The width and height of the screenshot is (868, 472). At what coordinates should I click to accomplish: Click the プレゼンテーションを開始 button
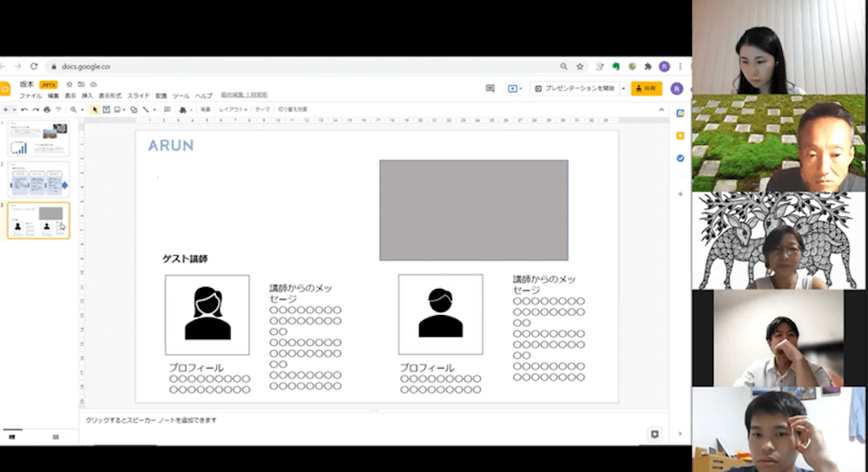(x=574, y=88)
